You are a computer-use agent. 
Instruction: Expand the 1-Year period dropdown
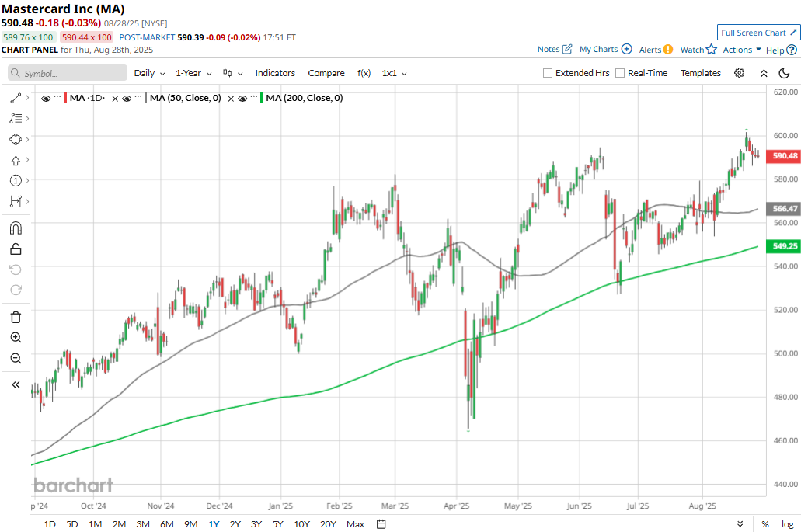pos(193,73)
